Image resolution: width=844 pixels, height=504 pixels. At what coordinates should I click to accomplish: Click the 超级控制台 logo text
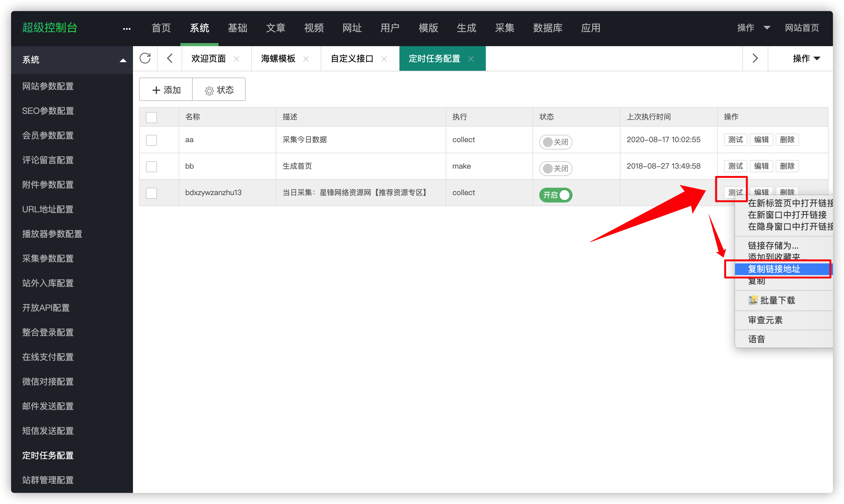(50, 28)
